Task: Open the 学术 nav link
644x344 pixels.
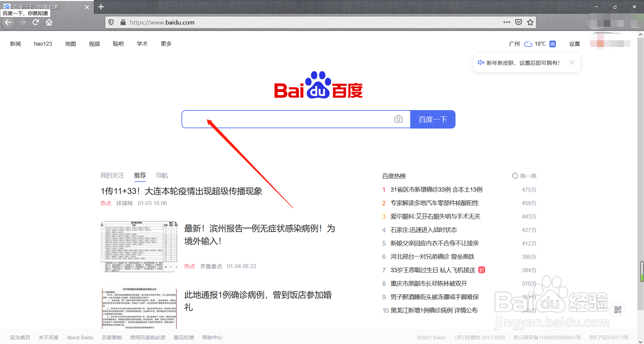Action: (x=142, y=44)
